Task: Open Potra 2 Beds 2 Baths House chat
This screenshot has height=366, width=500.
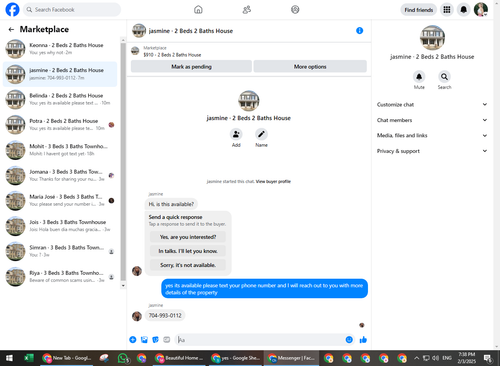Action: (x=60, y=124)
